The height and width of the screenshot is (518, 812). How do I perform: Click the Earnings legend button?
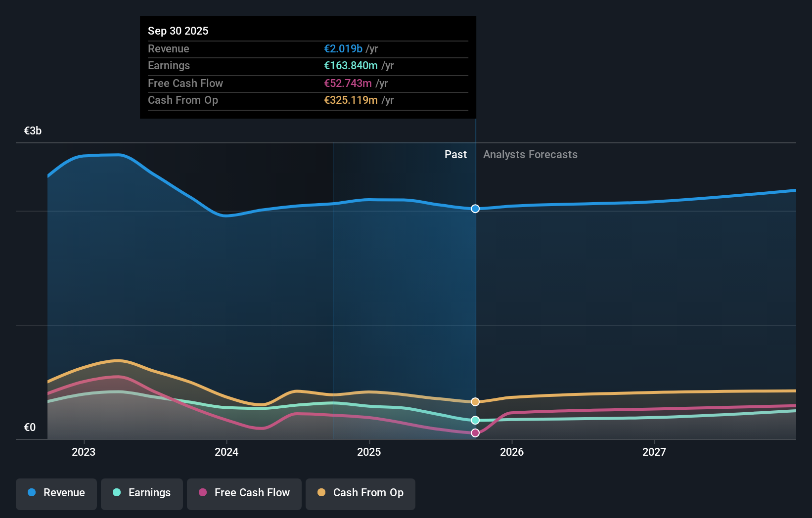coord(142,493)
